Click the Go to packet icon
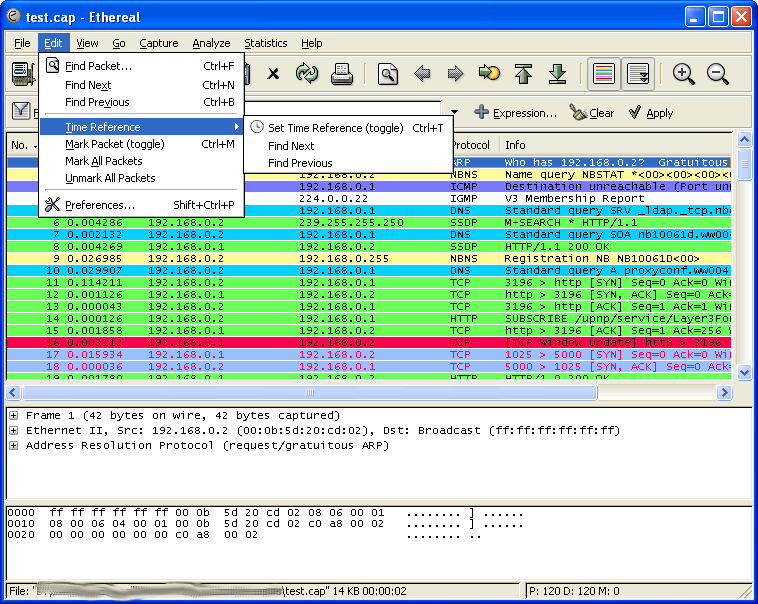This screenshot has width=758, height=604. (489, 74)
